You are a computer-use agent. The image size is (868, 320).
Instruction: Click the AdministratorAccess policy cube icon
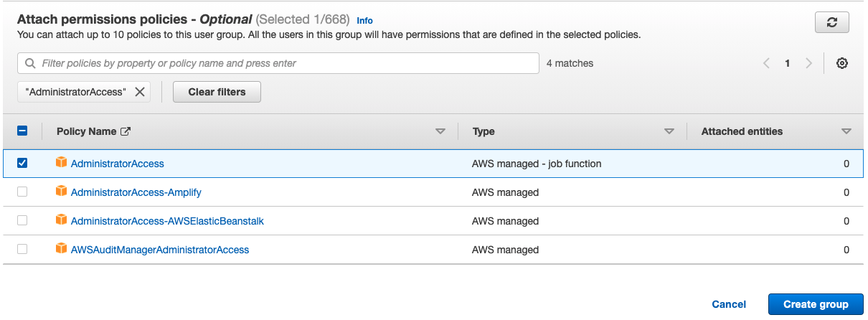pyautogui.click(x=61, y=163)
